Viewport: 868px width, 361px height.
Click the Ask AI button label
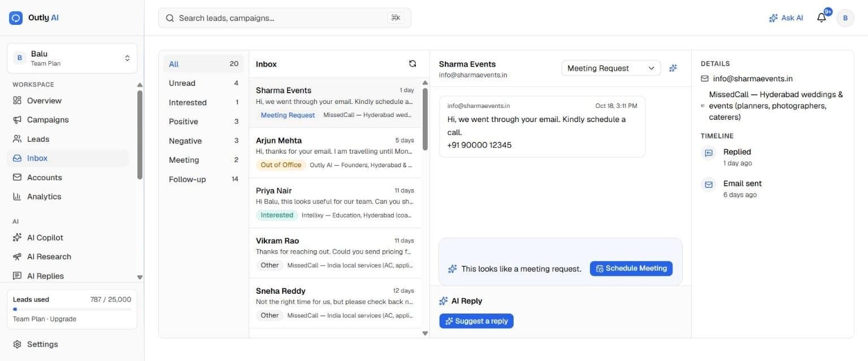(792, 18)
